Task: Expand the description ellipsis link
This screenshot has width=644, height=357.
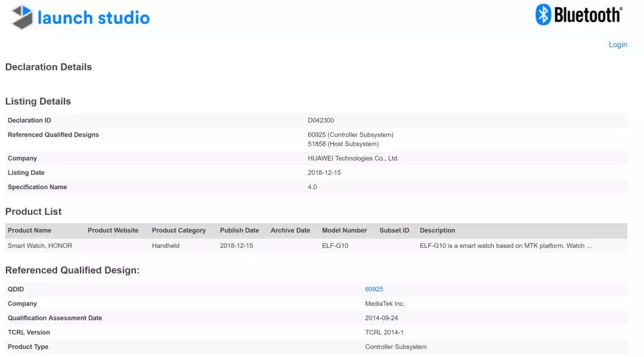Action: click(x=589, y=245)
